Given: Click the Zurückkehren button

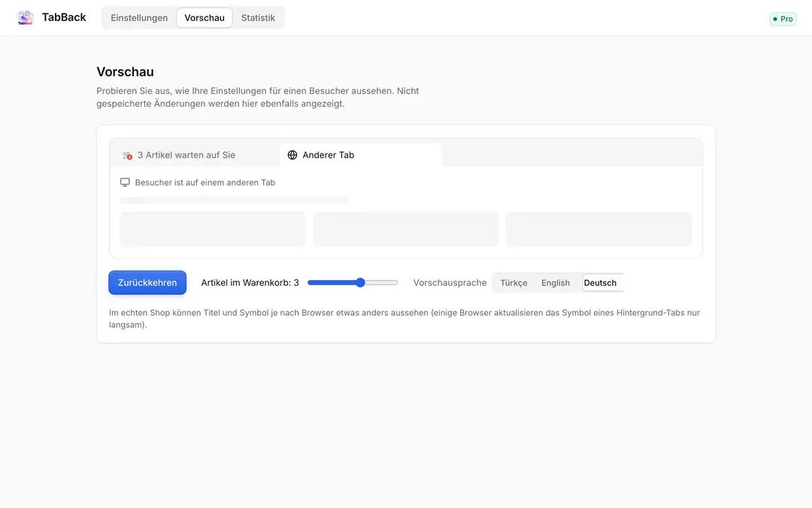Looking at the screenshot, I should click(x=147, y=282).
